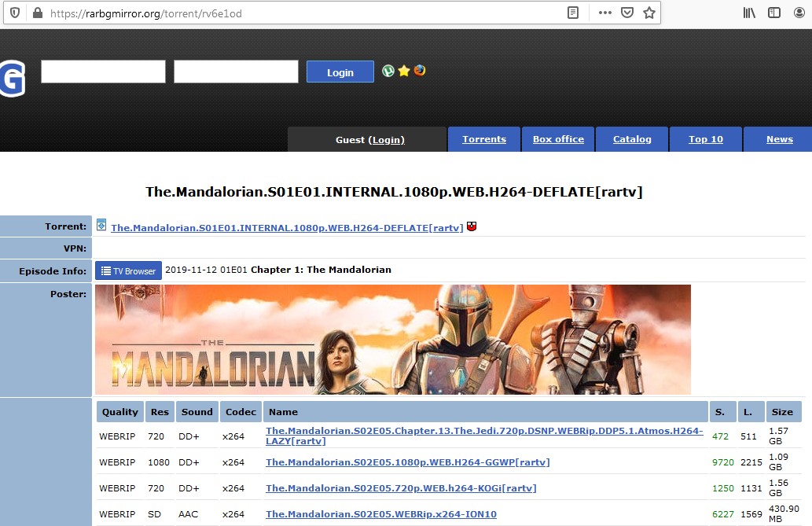The image size is (812, 526).
Task: Toggle reader view icon in address bar
Action: [x=573, y=13]
